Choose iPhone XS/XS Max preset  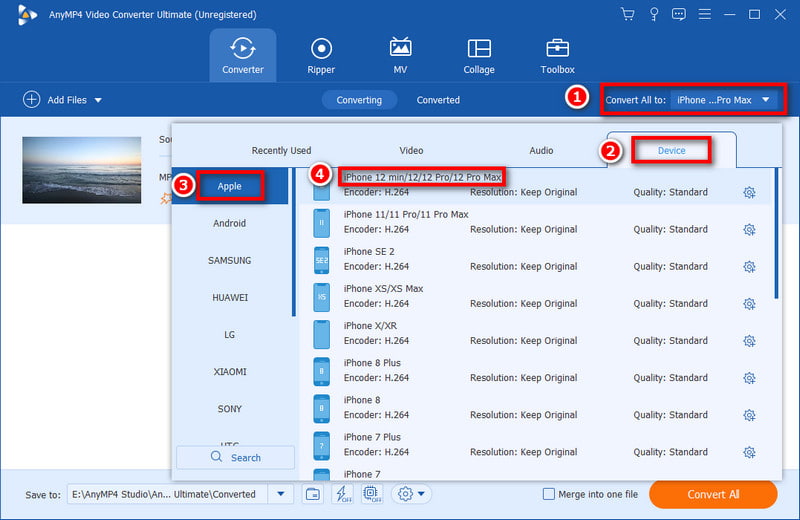535,296
